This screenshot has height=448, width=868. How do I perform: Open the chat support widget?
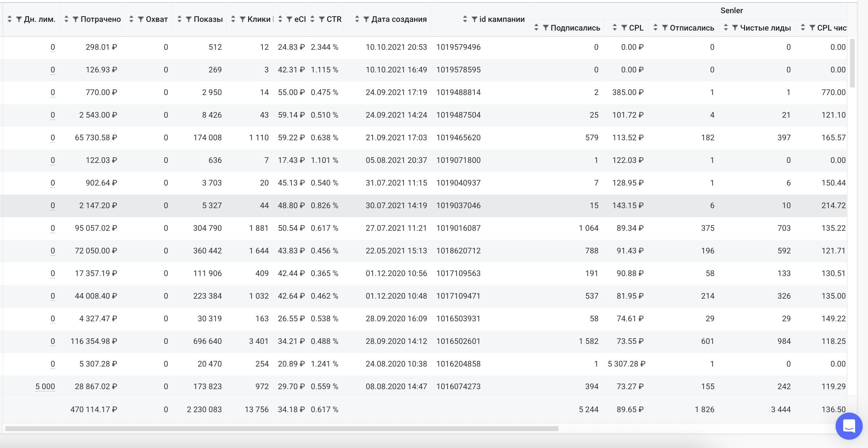pos(849,426)
